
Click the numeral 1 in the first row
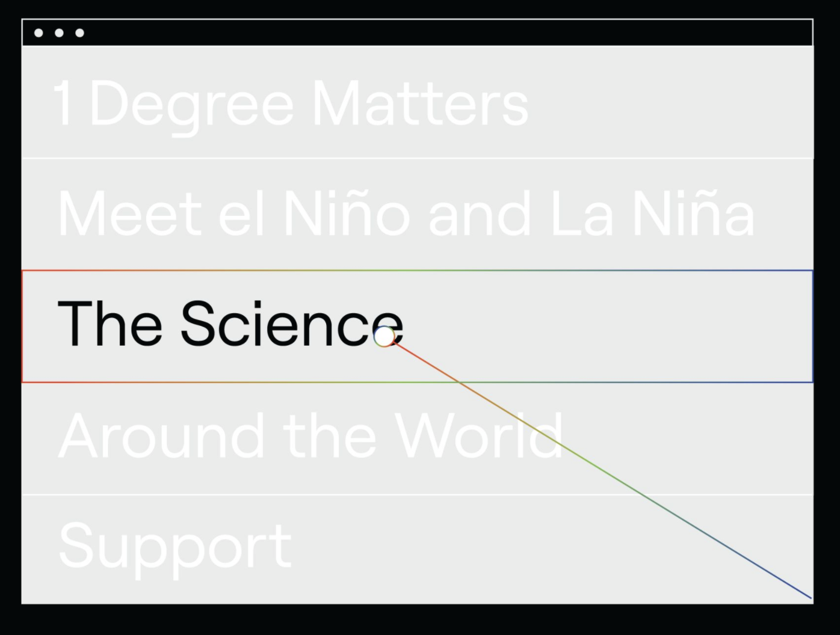point(64,104)
